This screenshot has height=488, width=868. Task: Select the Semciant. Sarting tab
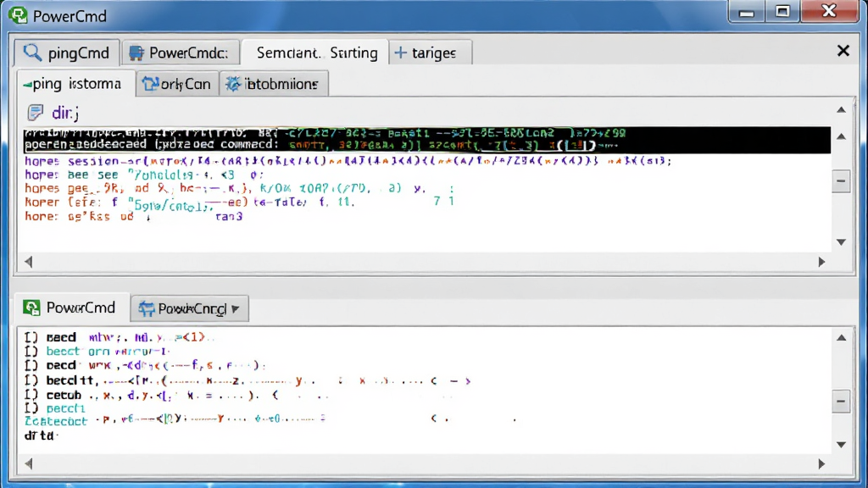(x=315, y=53)
